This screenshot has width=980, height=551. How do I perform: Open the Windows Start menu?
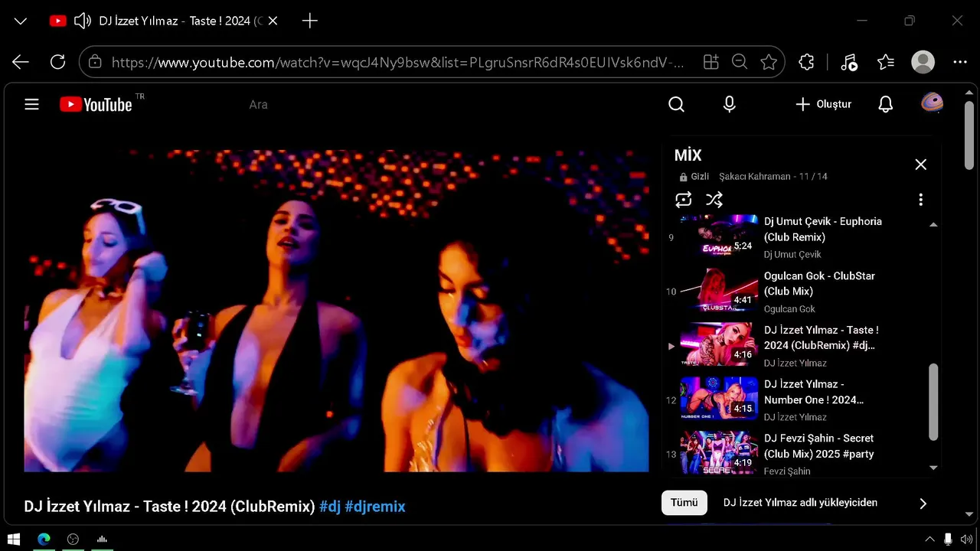(x=14, y=539)
